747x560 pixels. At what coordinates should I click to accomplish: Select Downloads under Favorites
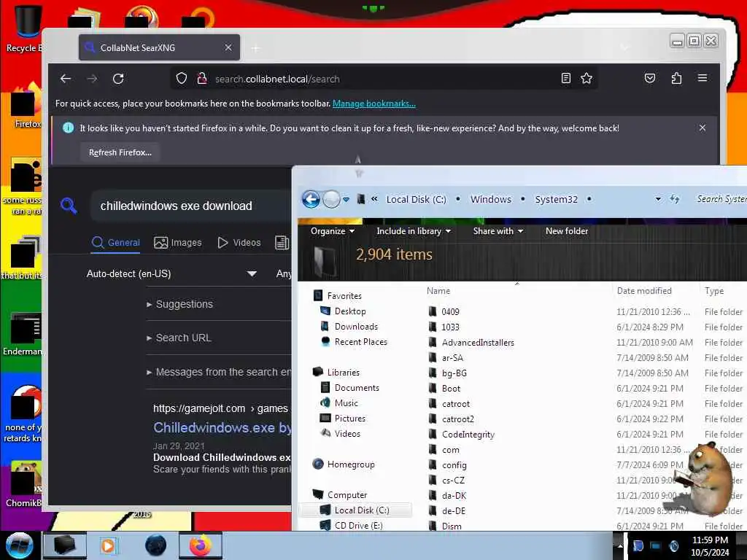356,326
